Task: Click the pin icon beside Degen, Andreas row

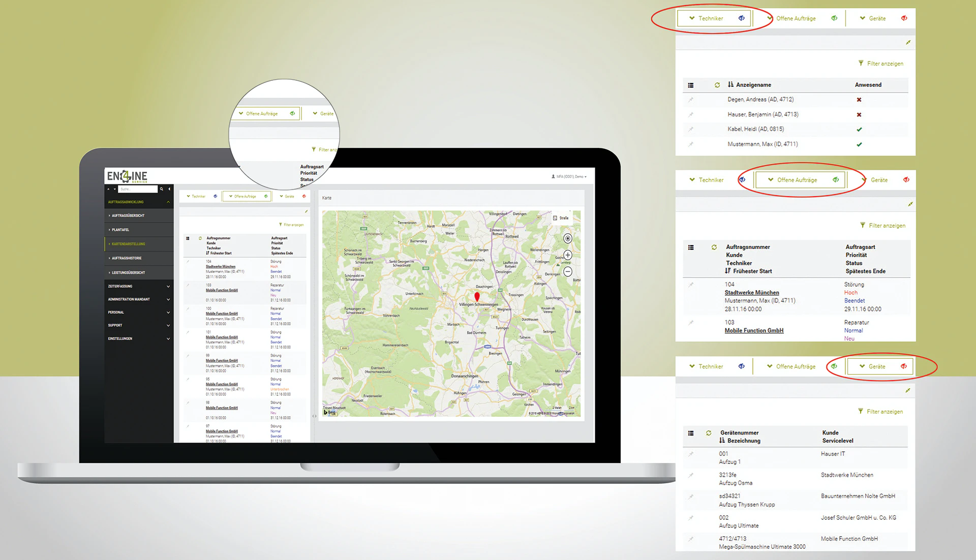Action: point(690,100)
